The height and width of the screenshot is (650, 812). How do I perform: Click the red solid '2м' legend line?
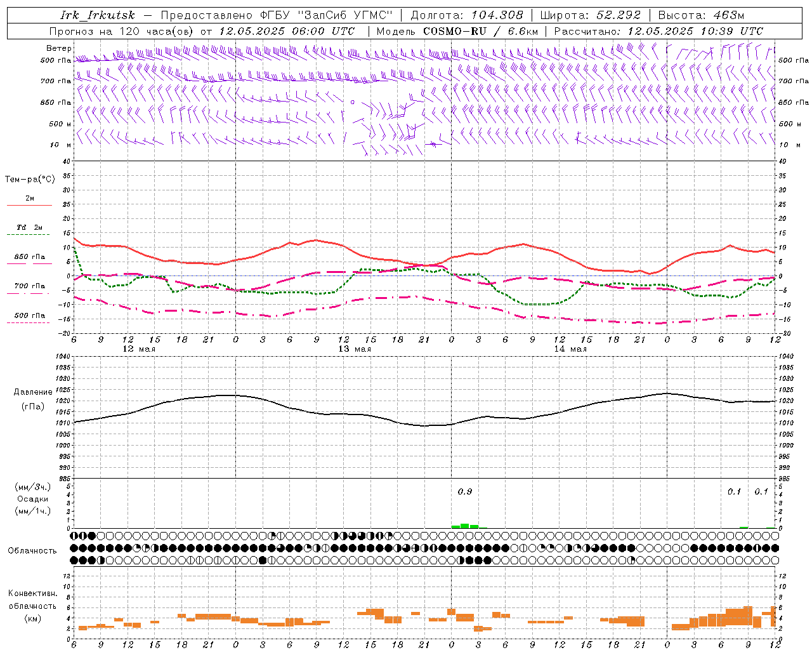[x=29, y=206]
